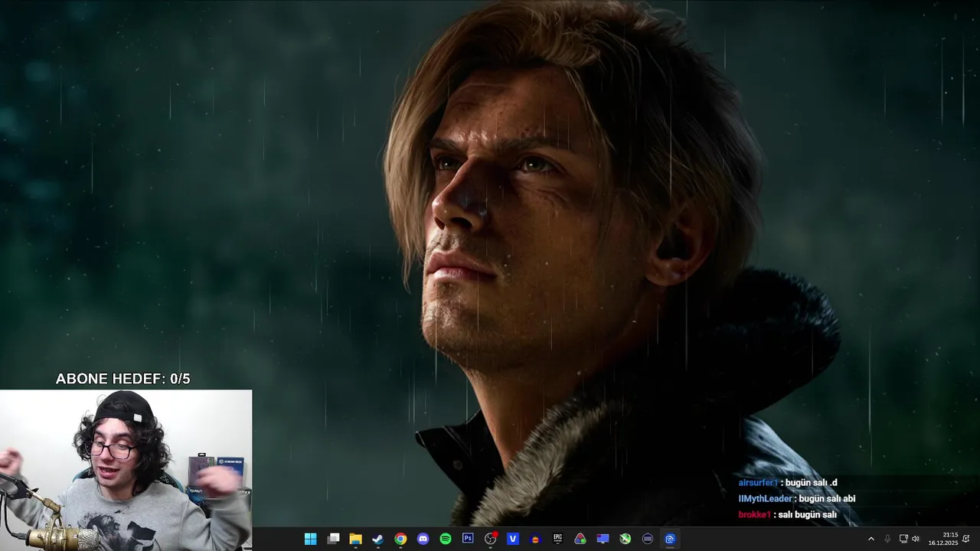Click the microphone tray icon
Viewport: 980px width, 551px height.
887,539
